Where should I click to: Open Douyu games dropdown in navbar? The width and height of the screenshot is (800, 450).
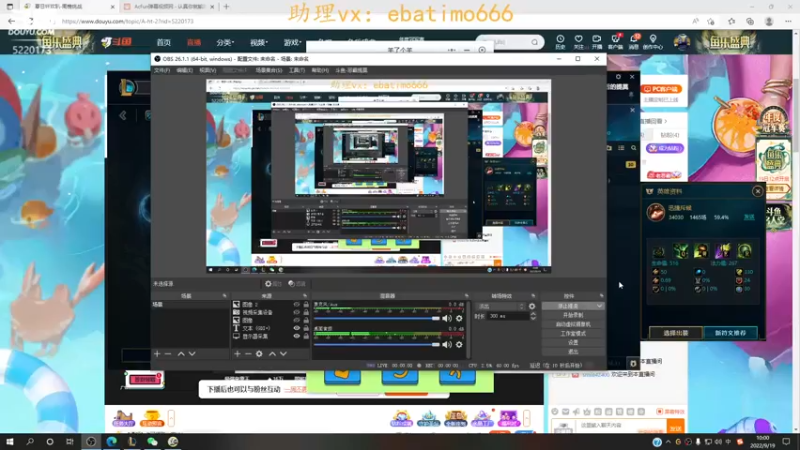[292, 42]
